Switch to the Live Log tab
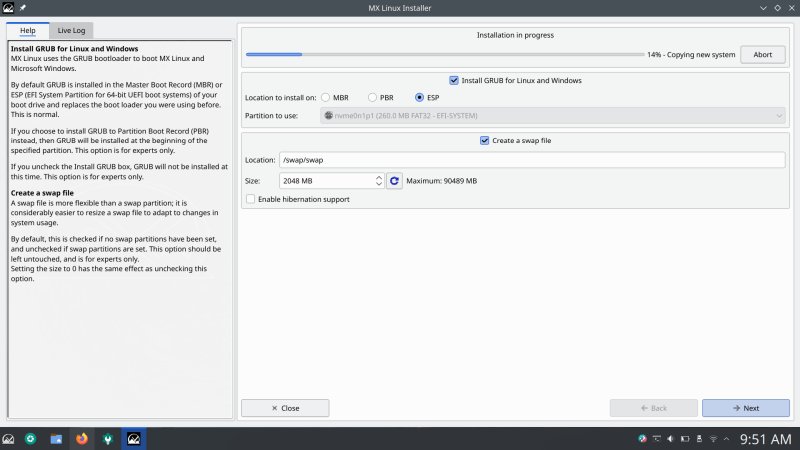 pyautogui.click(x=71, y=31)
